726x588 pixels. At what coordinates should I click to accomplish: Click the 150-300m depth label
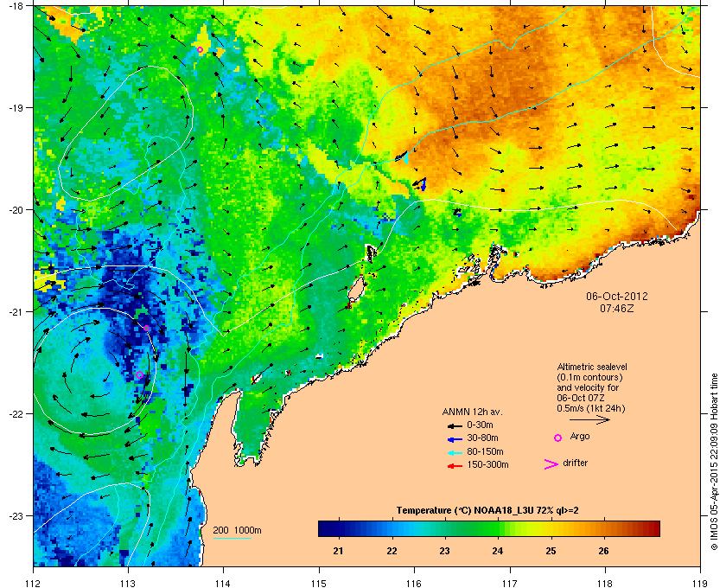click(487, 464)
